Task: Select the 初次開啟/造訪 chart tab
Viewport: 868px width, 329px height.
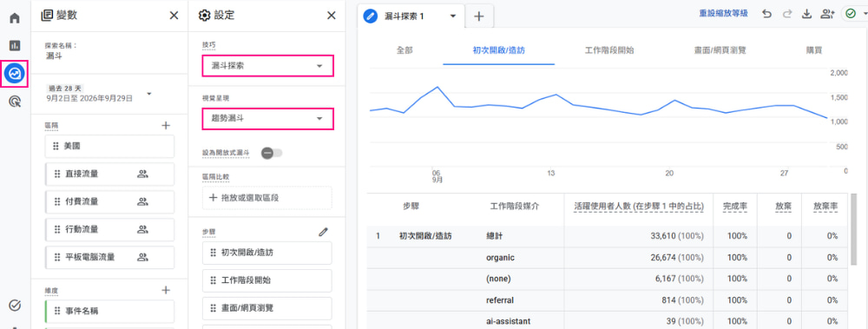Action: [499, 49]
